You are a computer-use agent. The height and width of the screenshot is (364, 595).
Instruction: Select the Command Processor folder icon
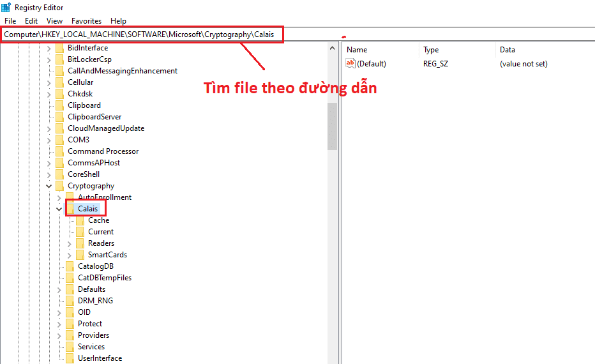tap(59, 151)
